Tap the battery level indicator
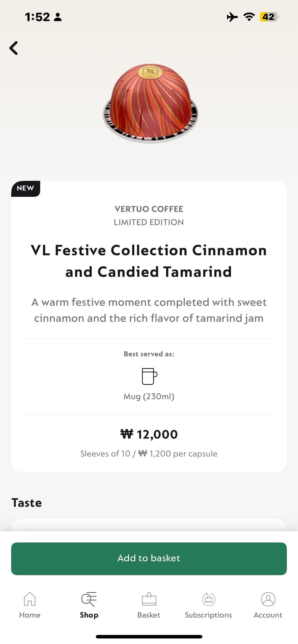Image resolution: width=298 pixels, height=644 pixels. (x=269, y=17)
